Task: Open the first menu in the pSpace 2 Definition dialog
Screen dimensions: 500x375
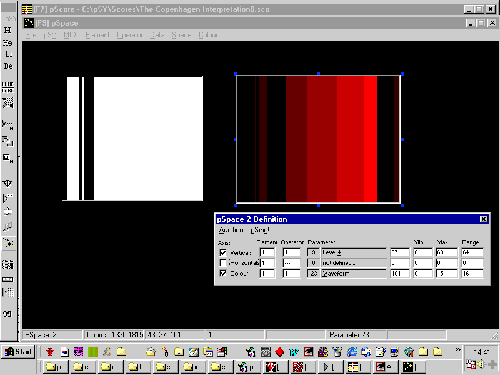Action: click(231, 230)
